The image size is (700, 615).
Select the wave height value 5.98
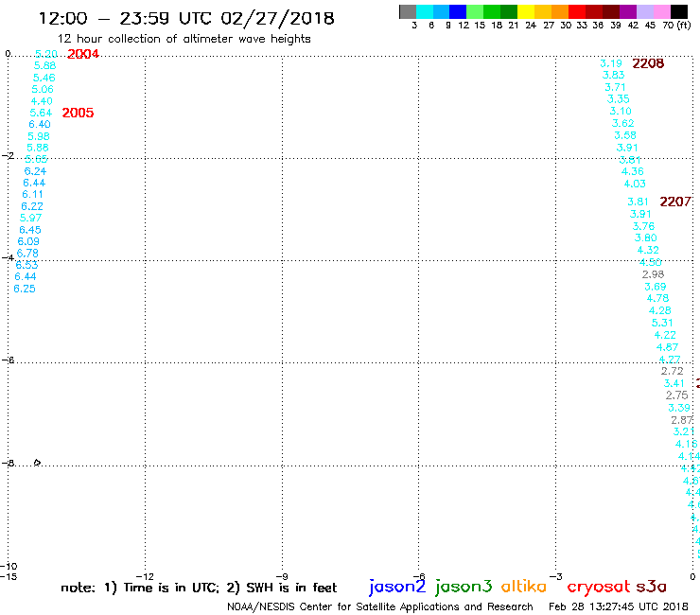(x=39, y=136)
